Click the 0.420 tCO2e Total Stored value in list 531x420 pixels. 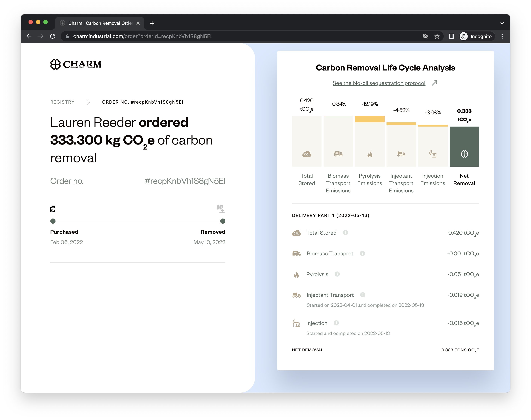coord(463,233)
